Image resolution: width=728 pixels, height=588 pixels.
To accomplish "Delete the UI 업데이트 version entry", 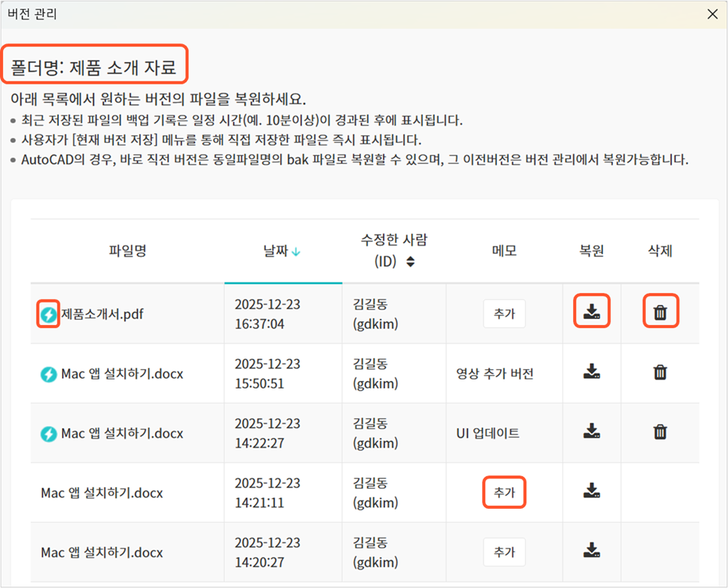I will (660, 432).
